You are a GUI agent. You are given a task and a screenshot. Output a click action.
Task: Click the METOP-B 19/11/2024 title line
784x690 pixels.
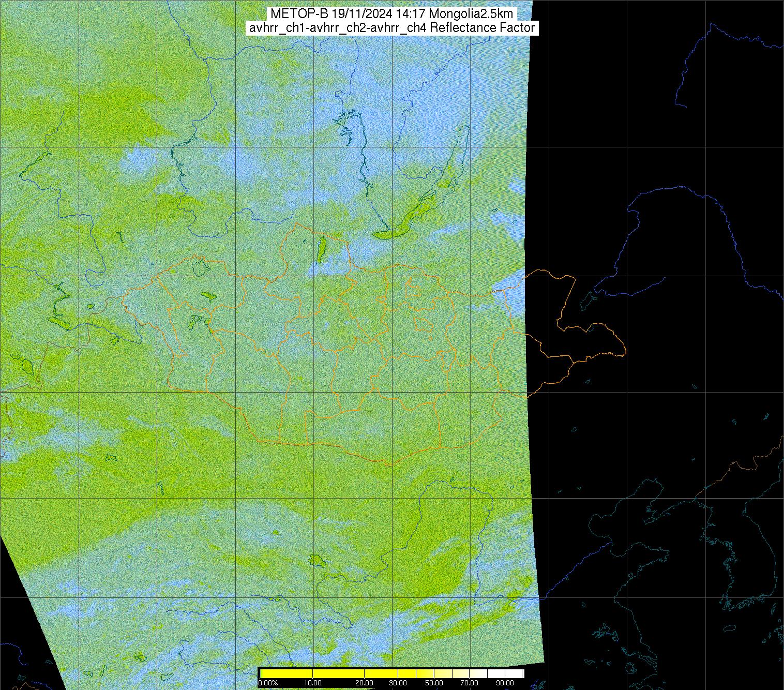tap(392, 14)
